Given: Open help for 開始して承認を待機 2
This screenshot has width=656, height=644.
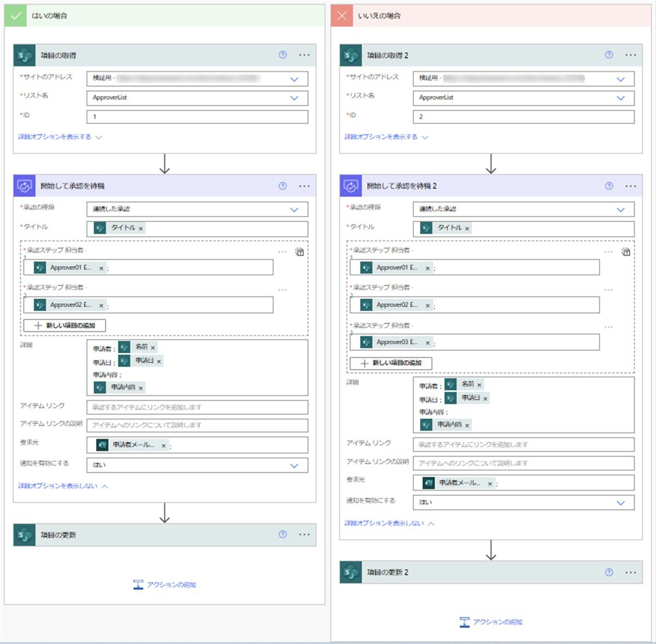Looking at the screenshot, I should coord(609,186).
